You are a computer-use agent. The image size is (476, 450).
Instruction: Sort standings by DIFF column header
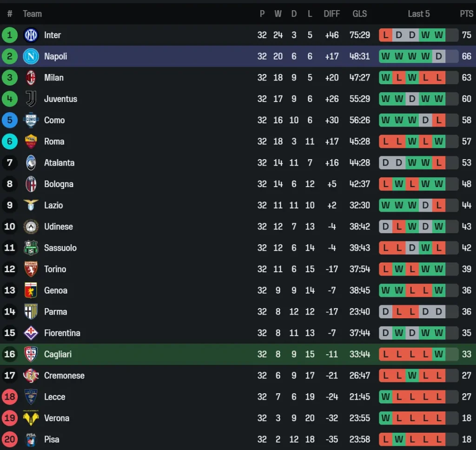click(x=331, y=14)
